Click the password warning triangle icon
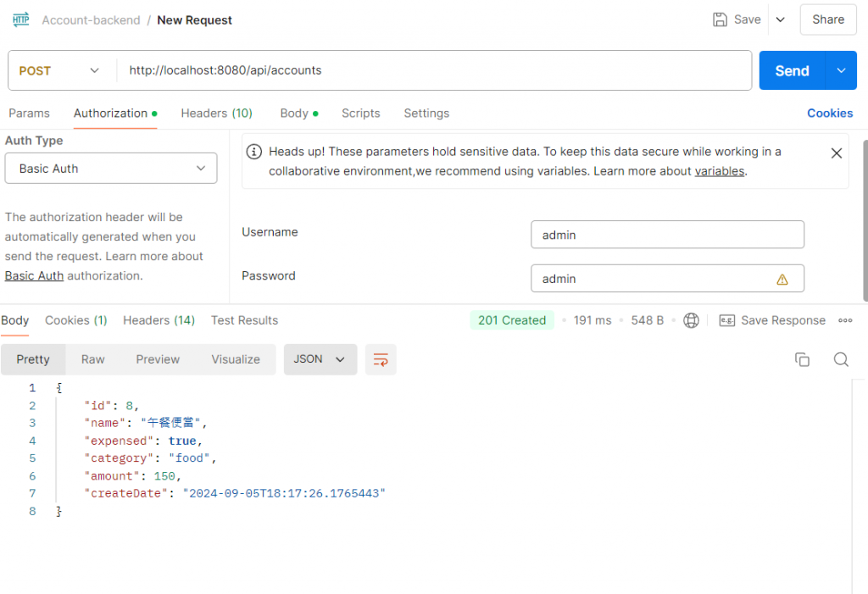 click(782, 279)
